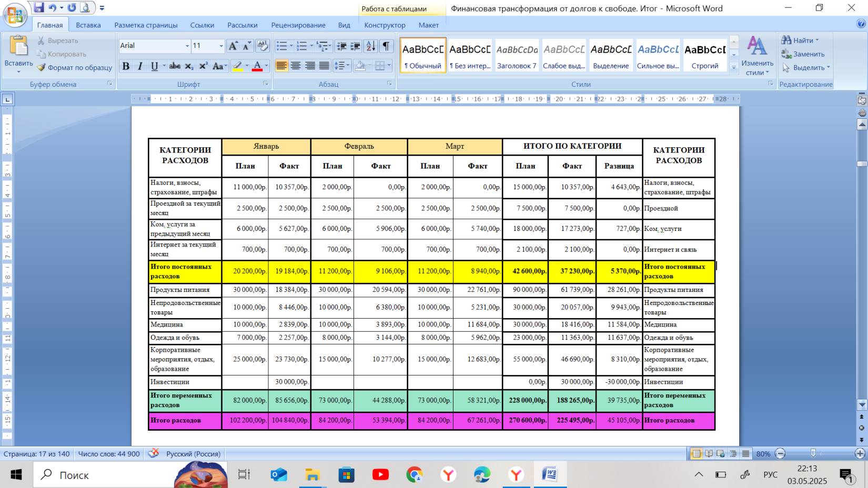Image resolution: width=868 pixels, height=488 pixels.
Task: Click Вырезать button
Action: 57,40
